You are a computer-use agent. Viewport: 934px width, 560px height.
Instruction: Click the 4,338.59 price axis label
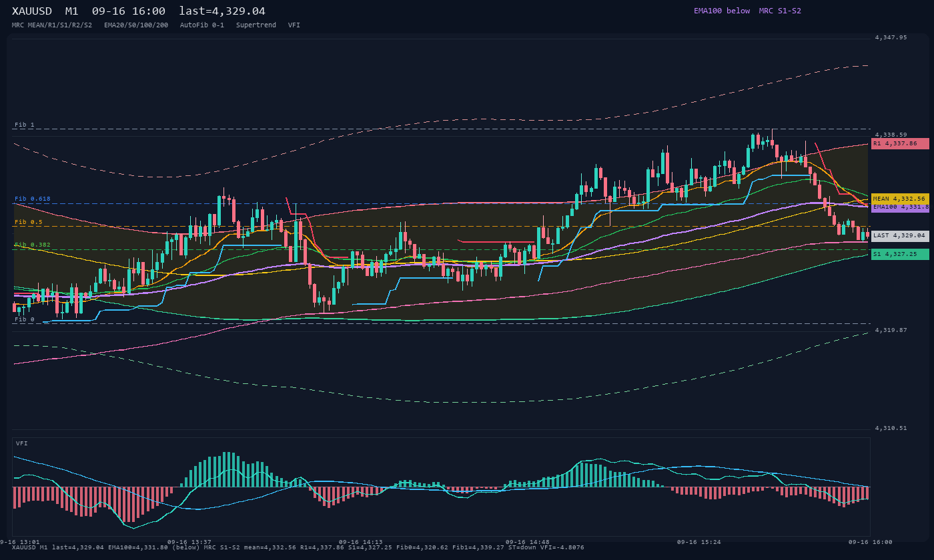click(x=891, y=135)
